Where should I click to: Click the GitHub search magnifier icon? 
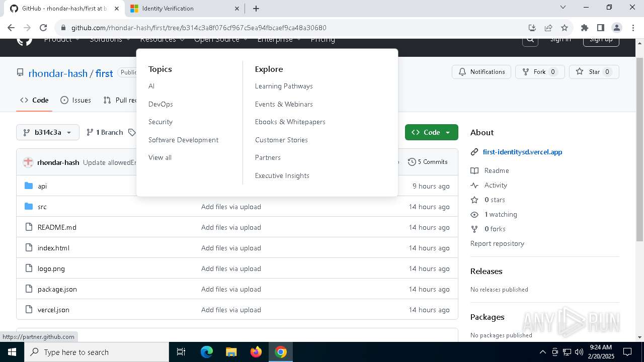point(530,40)
